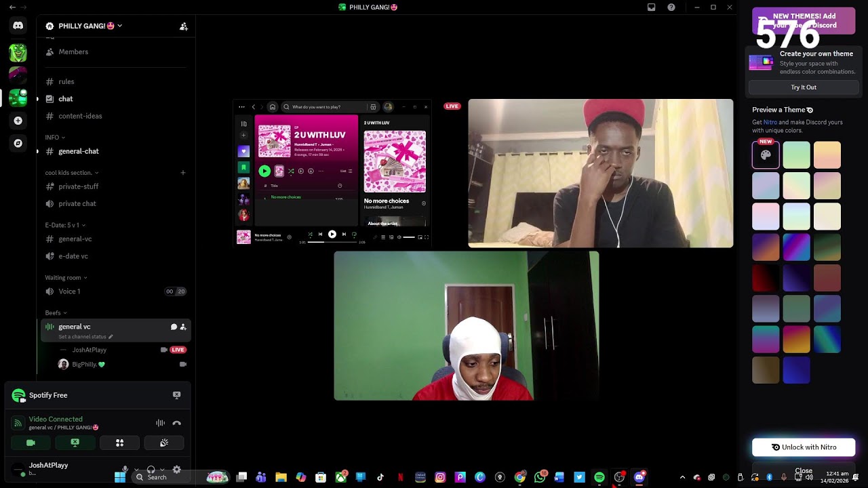Open Spotify from the Windows taskbar
Screen dimensions: 868x488
pyautogui.click(x=599, y=478)
